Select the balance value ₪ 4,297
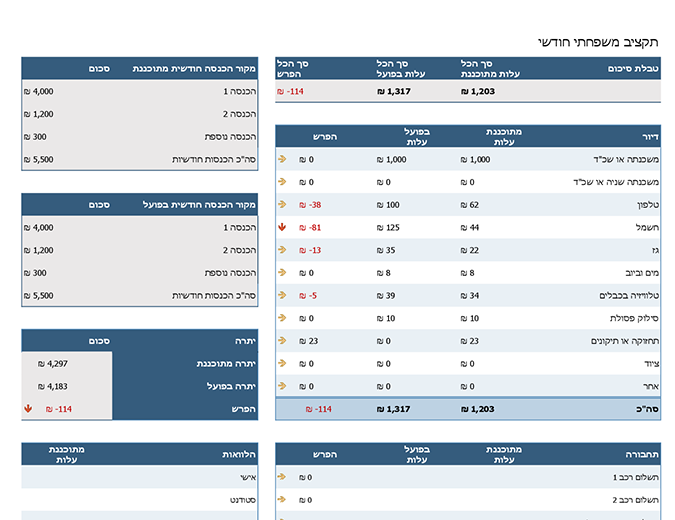This screenshot has width=675, height=520. [53, 364]
